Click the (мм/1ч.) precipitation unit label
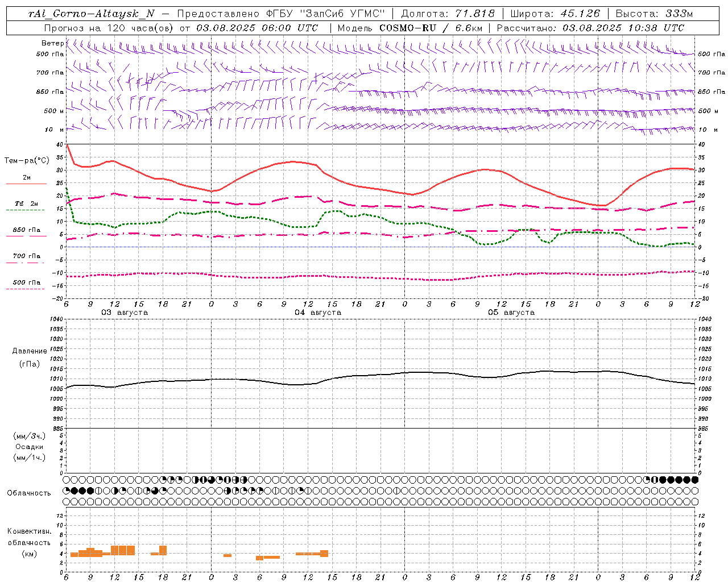 click(30, 458)
